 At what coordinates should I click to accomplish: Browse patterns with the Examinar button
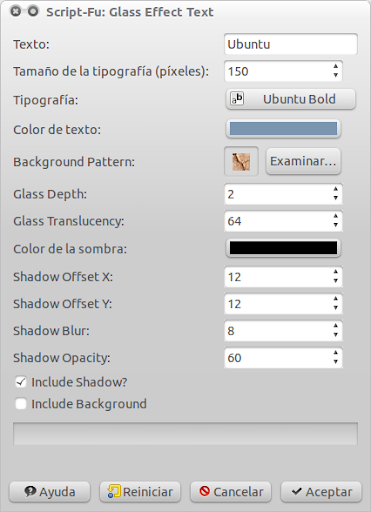coord(303,161)
